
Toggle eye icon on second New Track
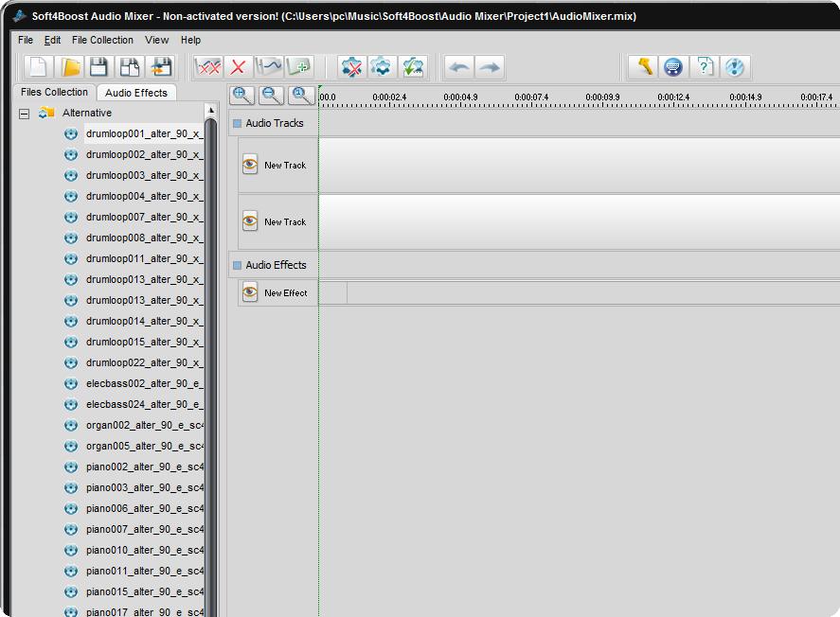point(250,221)
